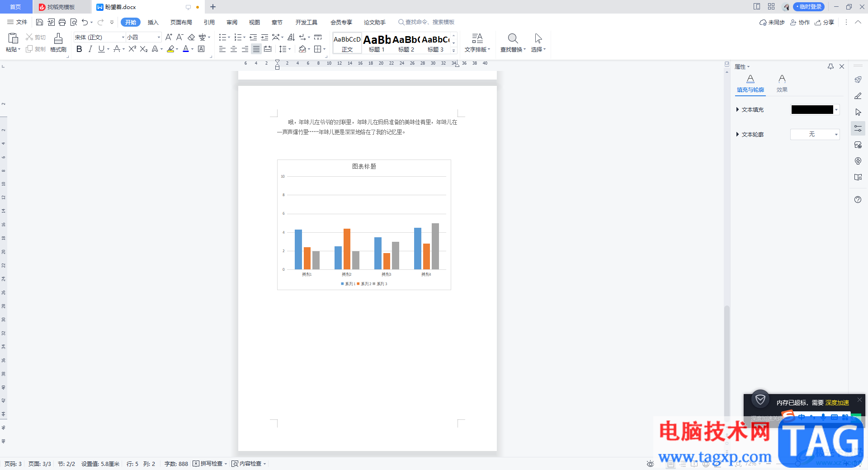Open the print icon in the quick toolbar
Image resolution: width=868 pixels, height=470 pixels.
(62, 22)
